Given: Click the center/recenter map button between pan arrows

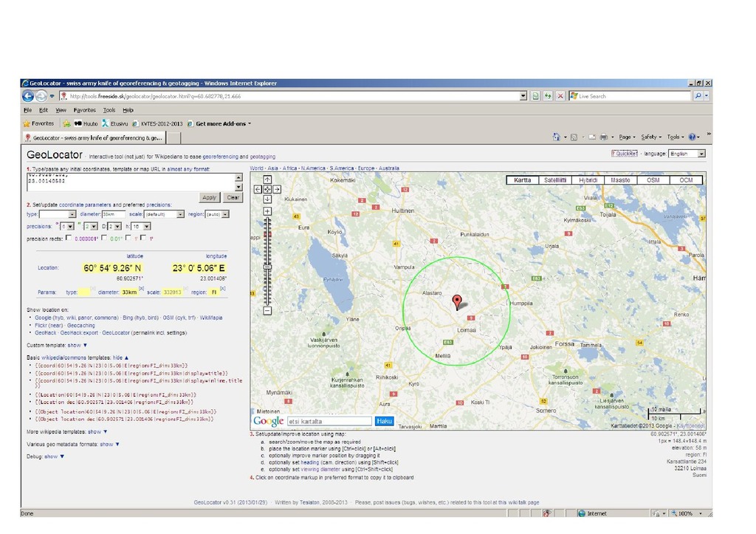Looking at the screenshot, I should pyautogui.click(x=267, y=189).
